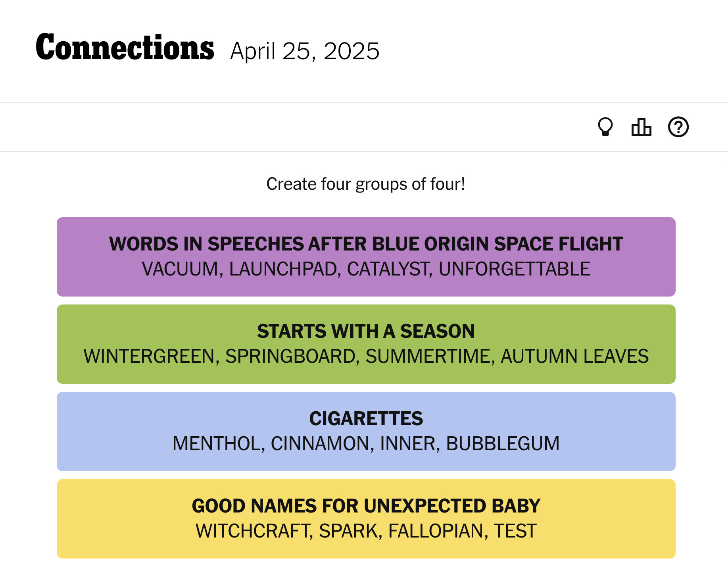Screen dimensions: 728x578
Task: Open the statistics bar chart icon
Action: [641, 127]
